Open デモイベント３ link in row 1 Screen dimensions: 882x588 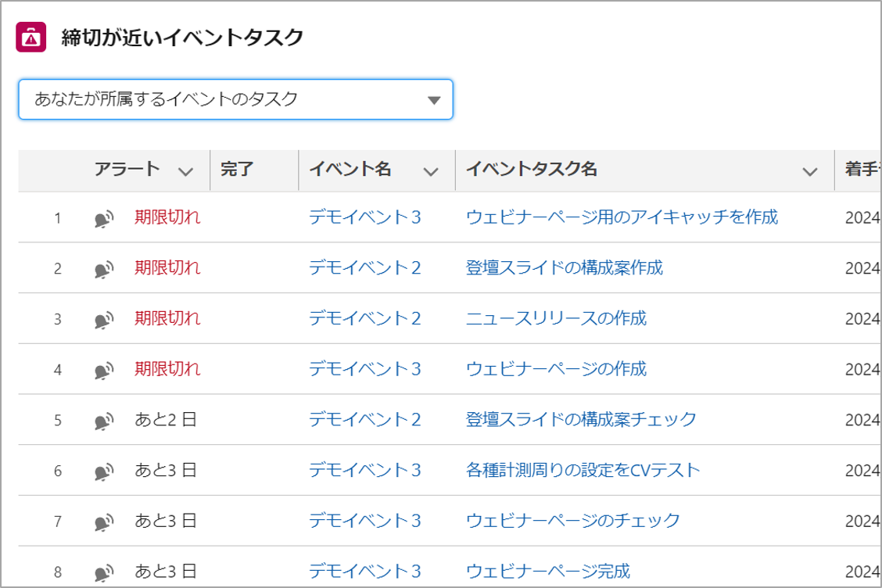pos(365,217)
